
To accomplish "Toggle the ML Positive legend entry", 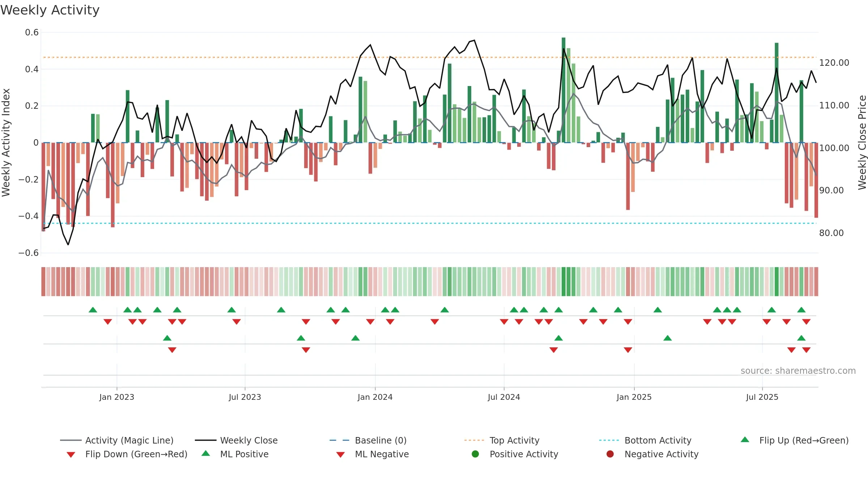I will (235, 454).
